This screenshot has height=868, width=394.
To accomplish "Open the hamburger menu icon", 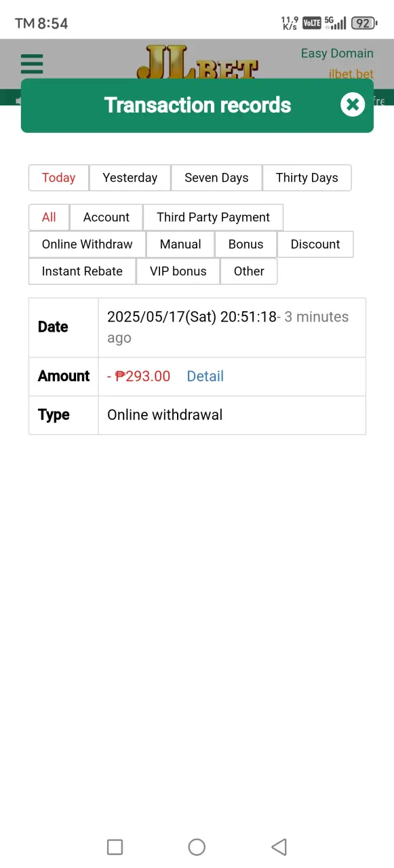I will (32, 64).
